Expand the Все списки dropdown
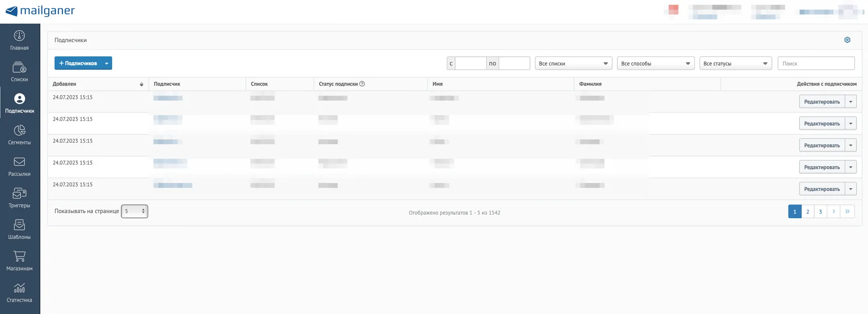 [x=574, y=63]
